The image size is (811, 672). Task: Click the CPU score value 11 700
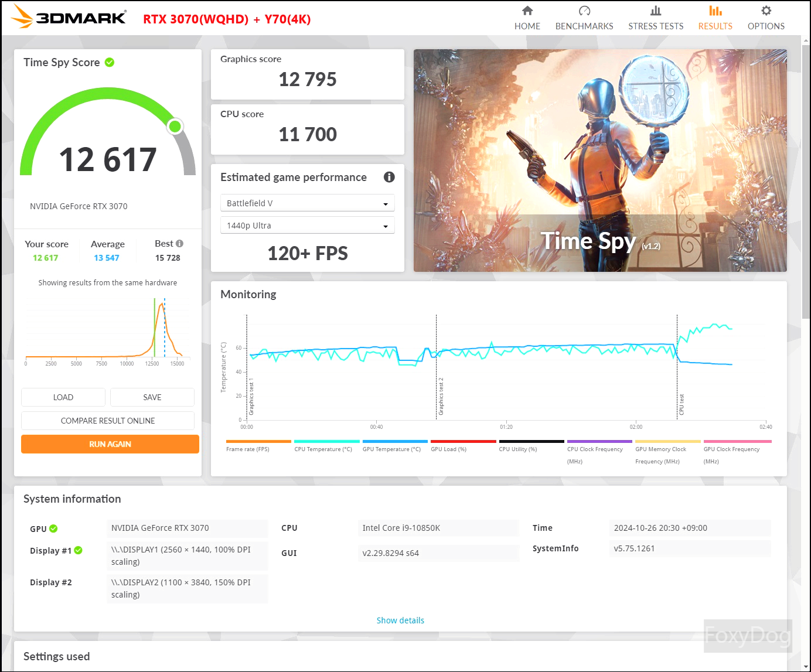pos(308,134)
